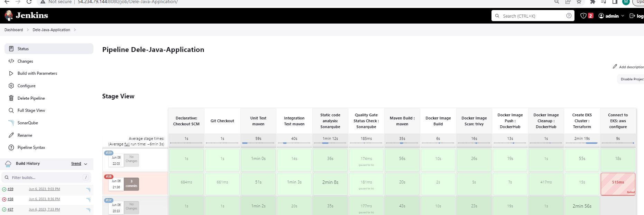Click the Docker Image Scan: trivy header
The height and width of the screenshot is (215, 644).
coord(474,121)
